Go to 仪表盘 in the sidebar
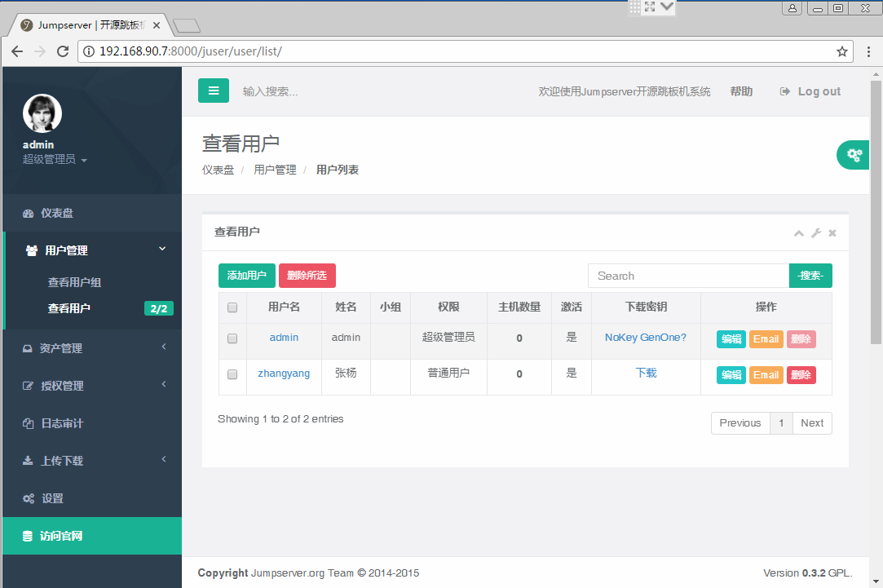Screen dimensions: 883x588 [57, 213]
